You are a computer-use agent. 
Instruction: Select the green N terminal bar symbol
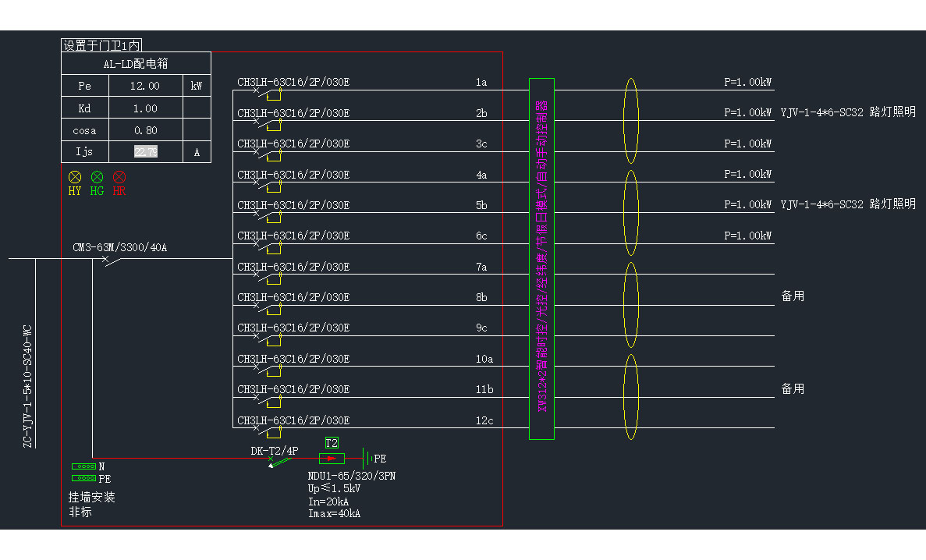coord(83,466)
